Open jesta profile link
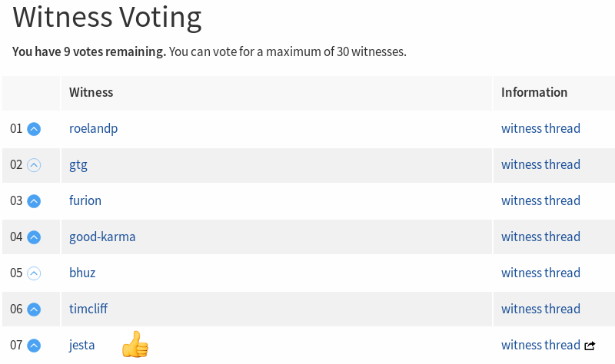The width and height of the screenshot is (615, 364). click(81, 346)
